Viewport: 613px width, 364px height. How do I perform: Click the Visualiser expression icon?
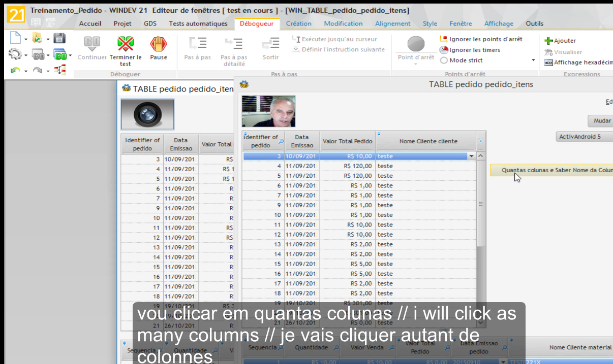[x=548, y=52]
